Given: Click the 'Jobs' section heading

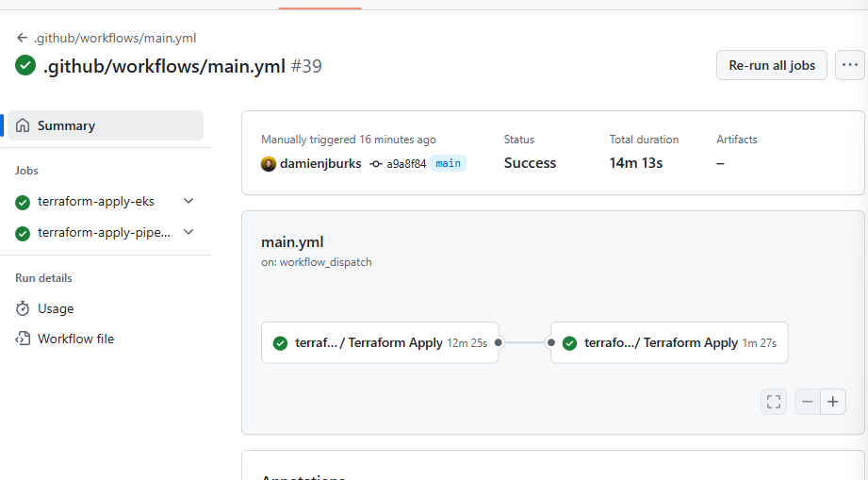Looking at the screenshot, I should (x=26, y=171).
